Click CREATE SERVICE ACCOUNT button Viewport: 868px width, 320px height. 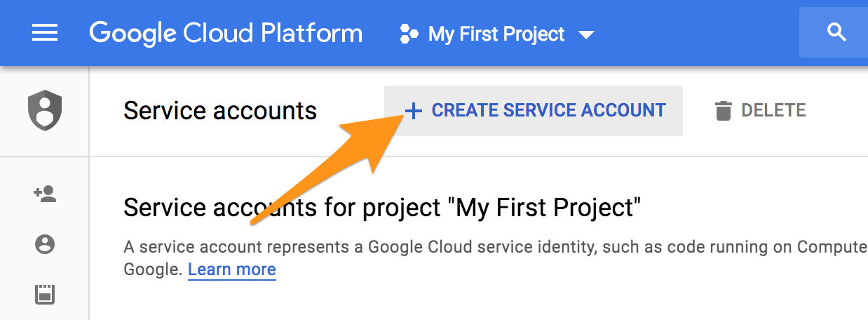pyautogui.click(x=534, y=111)
